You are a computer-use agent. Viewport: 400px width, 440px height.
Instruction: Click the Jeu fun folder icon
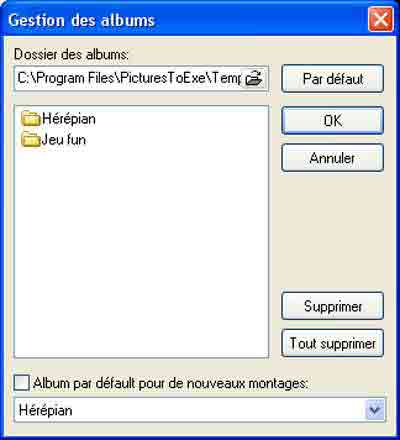(31, 140)
